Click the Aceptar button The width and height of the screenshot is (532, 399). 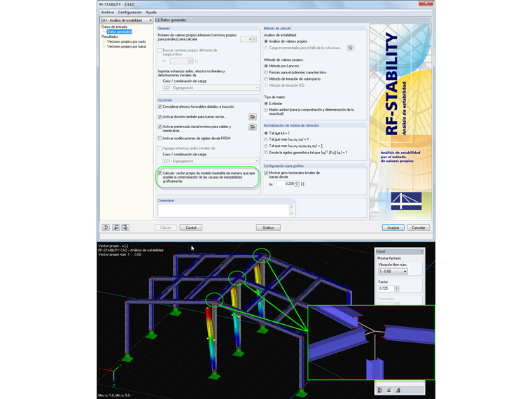click(393, 227)
